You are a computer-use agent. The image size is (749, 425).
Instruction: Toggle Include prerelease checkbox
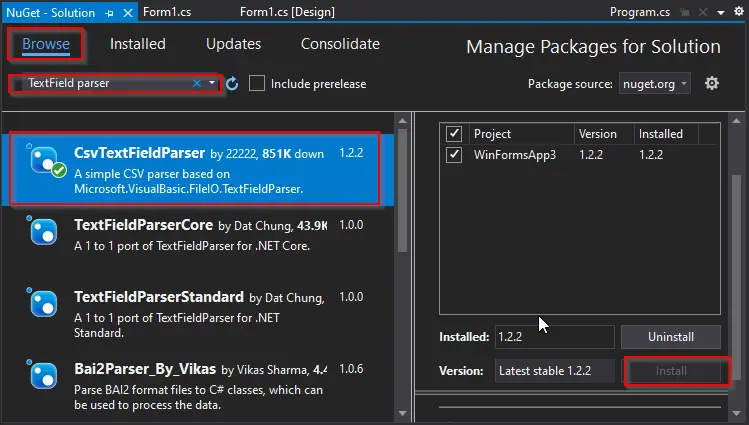click(x=257, y=83)
